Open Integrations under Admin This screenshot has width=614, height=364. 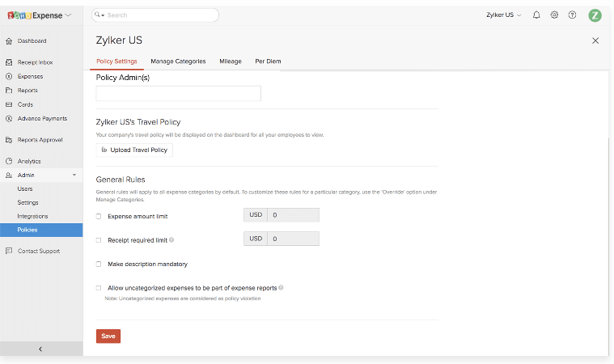pyautogui.click(x=32, y=216)
